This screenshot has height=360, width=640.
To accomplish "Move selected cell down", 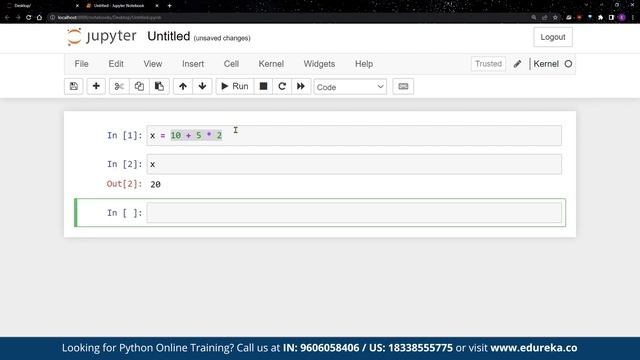I will coord(202,86).
